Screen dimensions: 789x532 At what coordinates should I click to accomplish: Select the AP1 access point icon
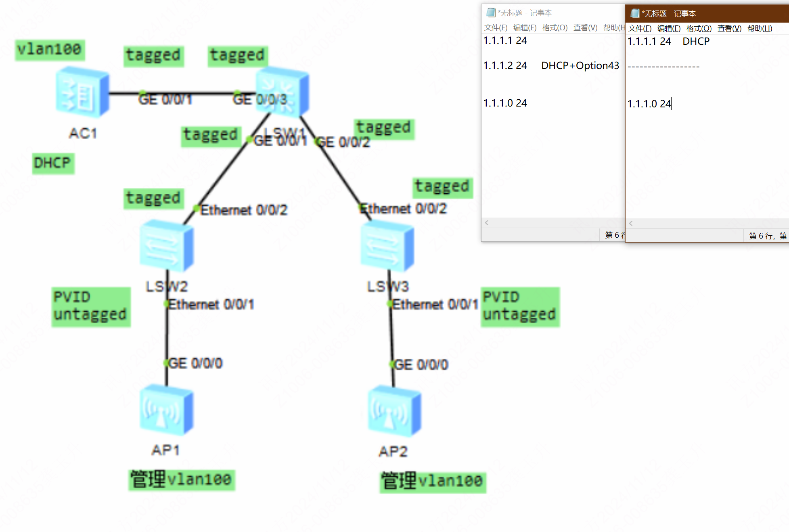coord(167,410)
